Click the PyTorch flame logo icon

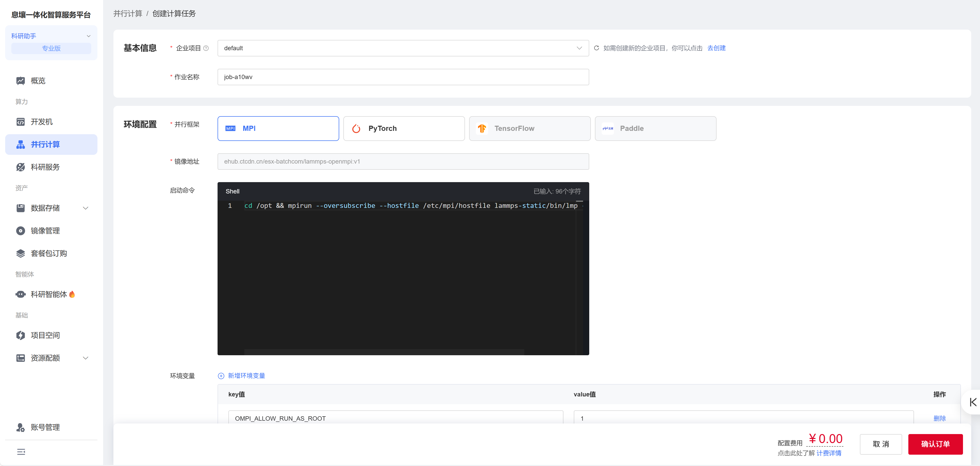tap(356, 129)
